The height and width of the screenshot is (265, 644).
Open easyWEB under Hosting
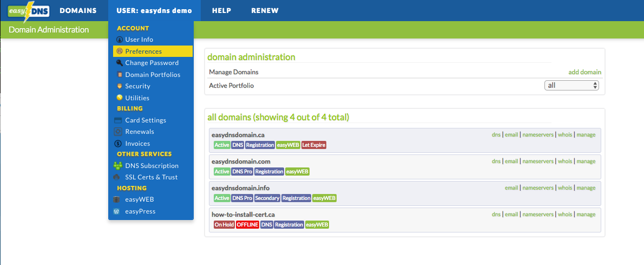(140, 199)
